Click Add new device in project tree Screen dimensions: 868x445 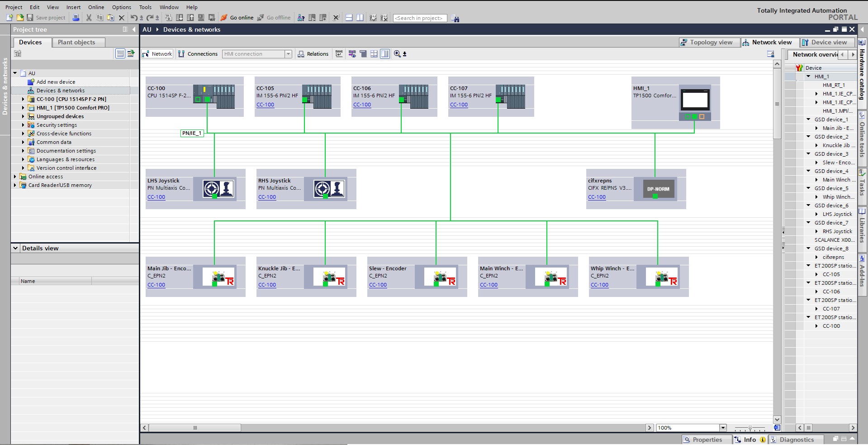pyautogui.click(x=56, y=82)
